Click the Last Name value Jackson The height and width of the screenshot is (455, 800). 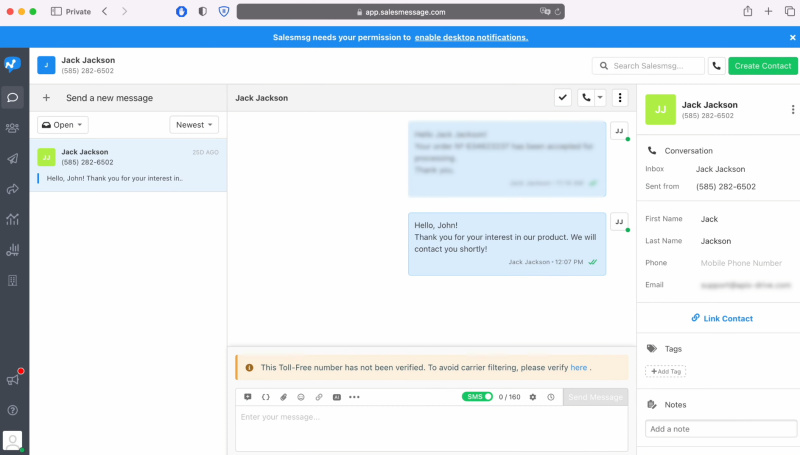click(716, 241)
